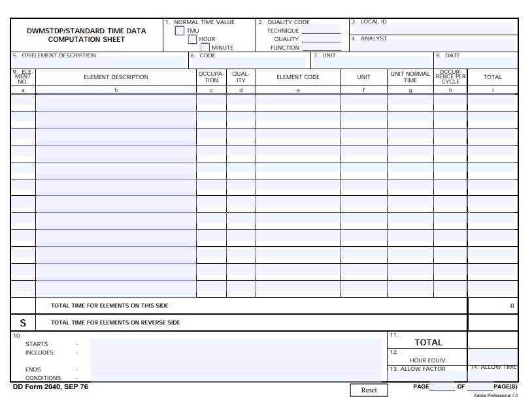The height and width of the screenshot is (410, 532).
Task: Click the UNIT field in box 7
Action: [x=372, y=63]
